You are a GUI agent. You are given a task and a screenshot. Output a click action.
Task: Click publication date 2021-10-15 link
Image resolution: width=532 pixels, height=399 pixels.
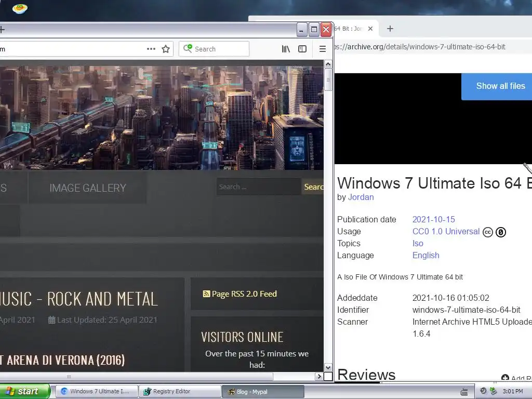point(434,220)
